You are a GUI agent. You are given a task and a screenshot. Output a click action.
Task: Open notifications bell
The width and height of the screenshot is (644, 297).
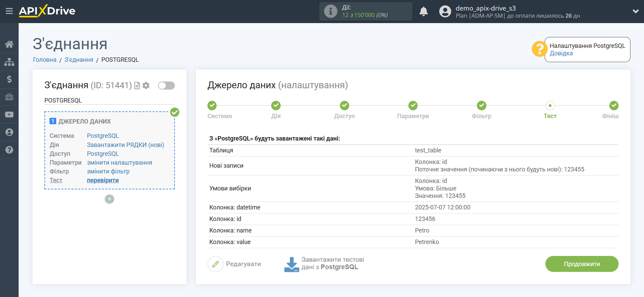[423, 11]
